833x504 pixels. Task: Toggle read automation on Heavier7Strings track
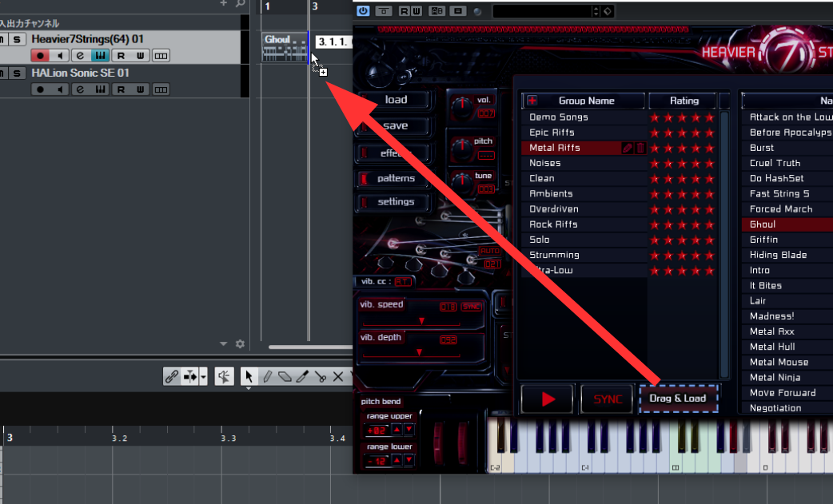(x=121, y=56)
